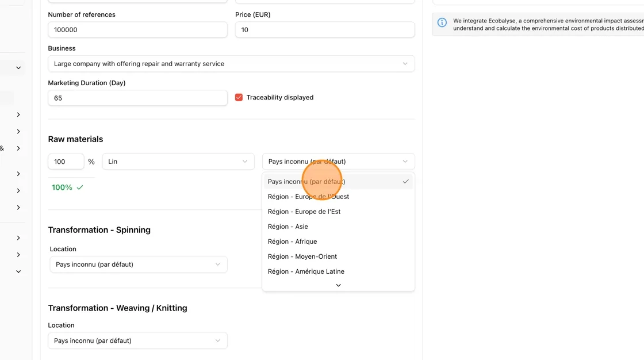Pick Région - Moyen-Orient option
Image resolution: width=644 pixels, height=360 pixels.
(x=339, y=256)
